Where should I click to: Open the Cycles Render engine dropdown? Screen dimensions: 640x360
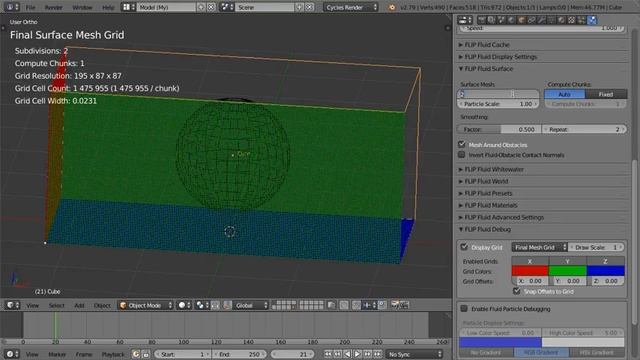click(351, 7)
